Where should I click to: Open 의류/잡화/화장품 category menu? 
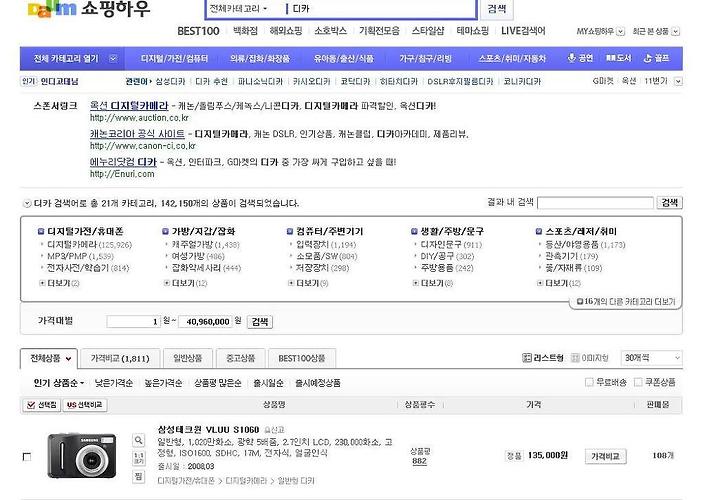pos(260,58)
